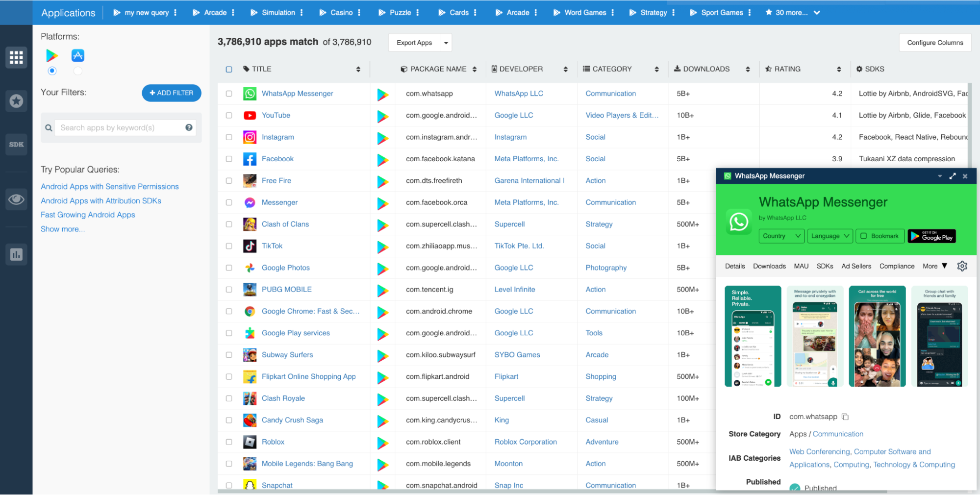Click the Snapchat app icon in table
This screenshot has width=980, height=495.
tap(250, 485)
